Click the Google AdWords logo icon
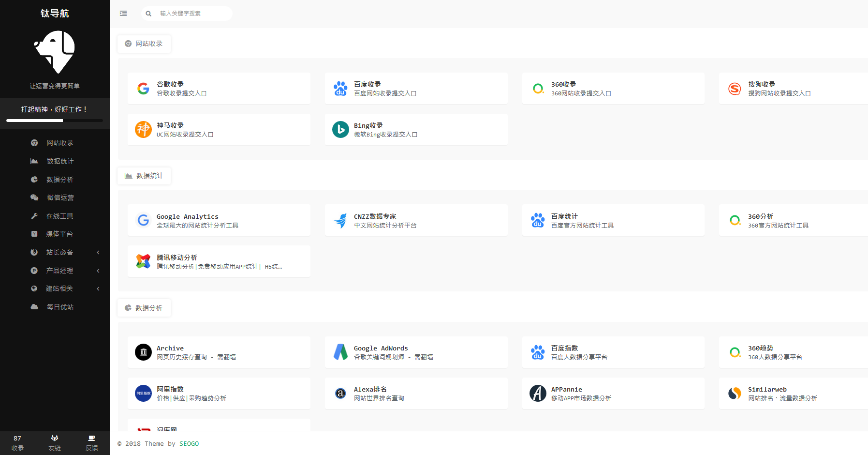The width and height of the screenshot is (868, 455). click(340, 352)
